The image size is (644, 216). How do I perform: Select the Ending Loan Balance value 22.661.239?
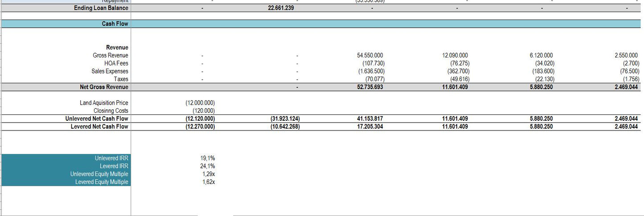point(281,8)
